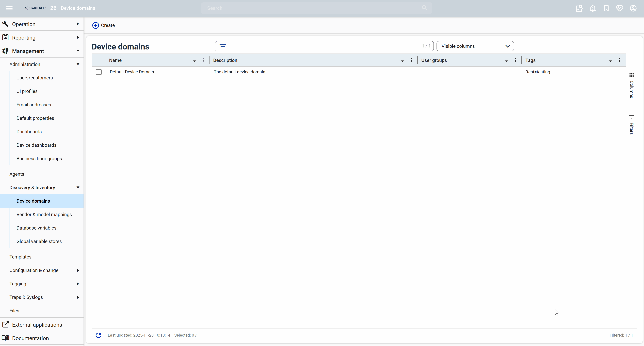Open the health heart monitor icon
Viewport: 644px width, 346px height.
coord(620,8)
